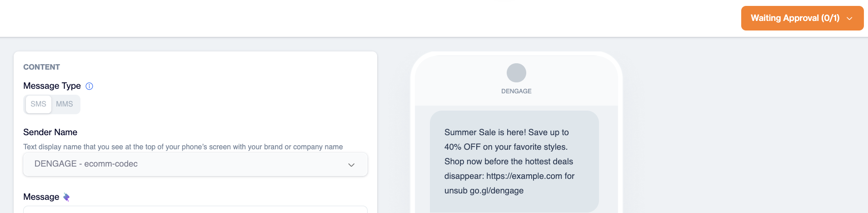Click the Sender Name description help text
The width and height of the screenshot is (868, 213).
[183, 147]
